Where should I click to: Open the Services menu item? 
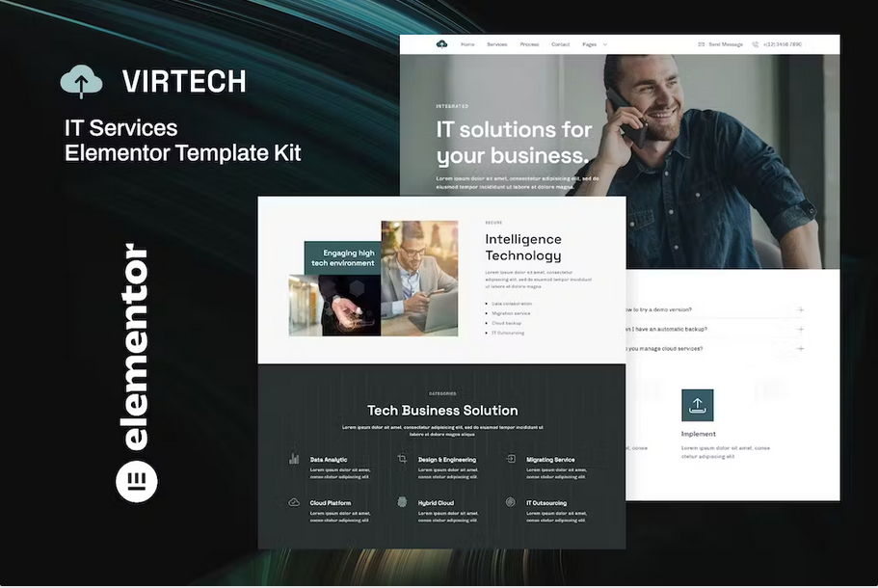[496, 44]
